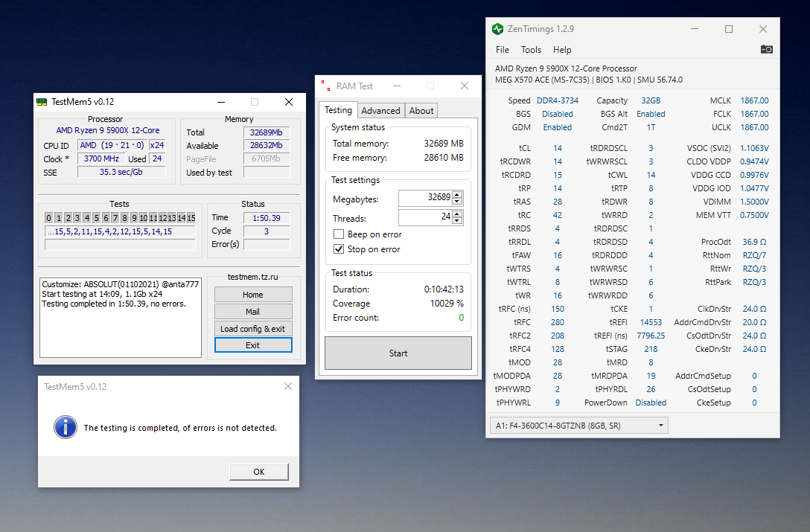Click Start in RAM Test
The image size is (810, 532).
(x=398, y=353)
